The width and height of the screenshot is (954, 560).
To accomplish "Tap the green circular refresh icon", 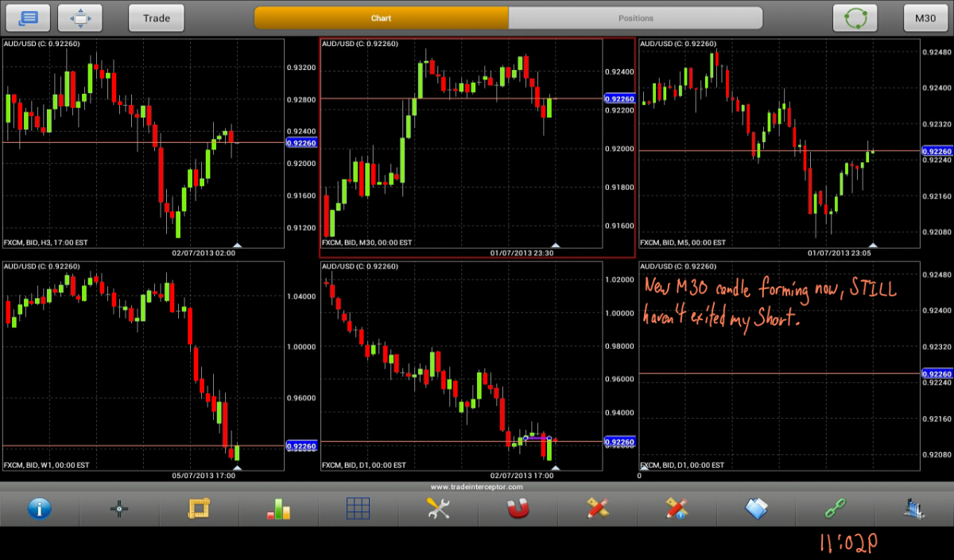I will [855, 17].
